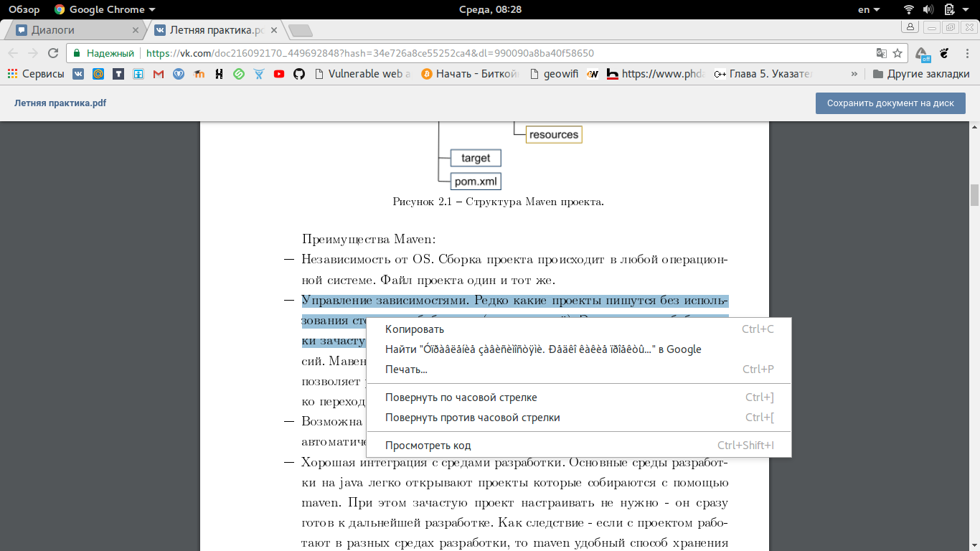Reload the page with the refresh icon

(x=53, y=53)
